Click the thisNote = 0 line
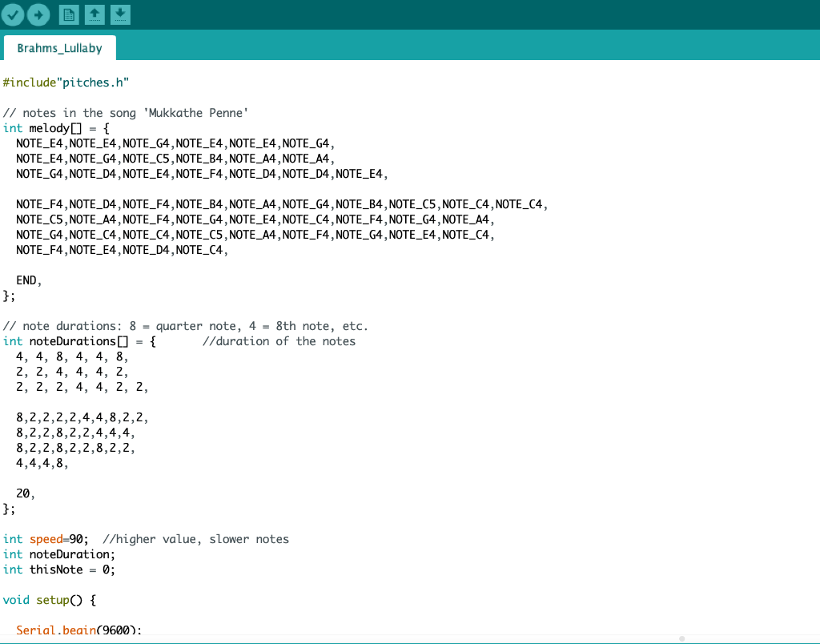Viewport: 820px width, 644px height. pyautogui.click(x=59, y=570)
